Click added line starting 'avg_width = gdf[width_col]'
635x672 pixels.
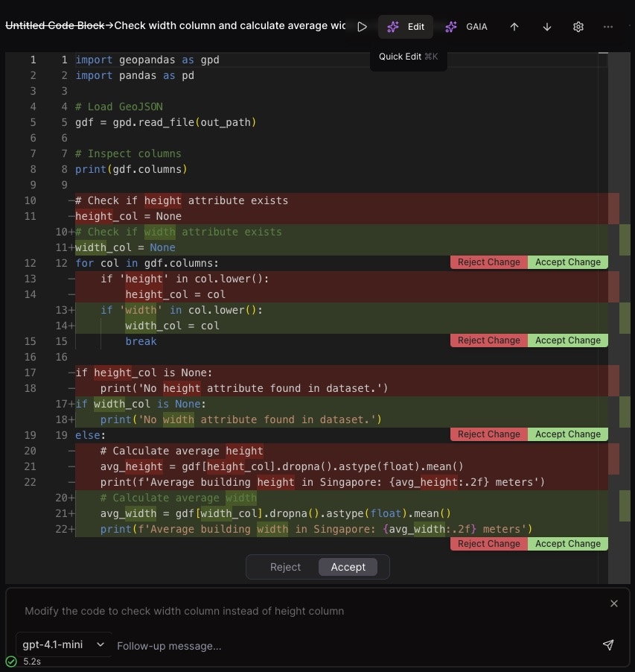click(275, 513)
